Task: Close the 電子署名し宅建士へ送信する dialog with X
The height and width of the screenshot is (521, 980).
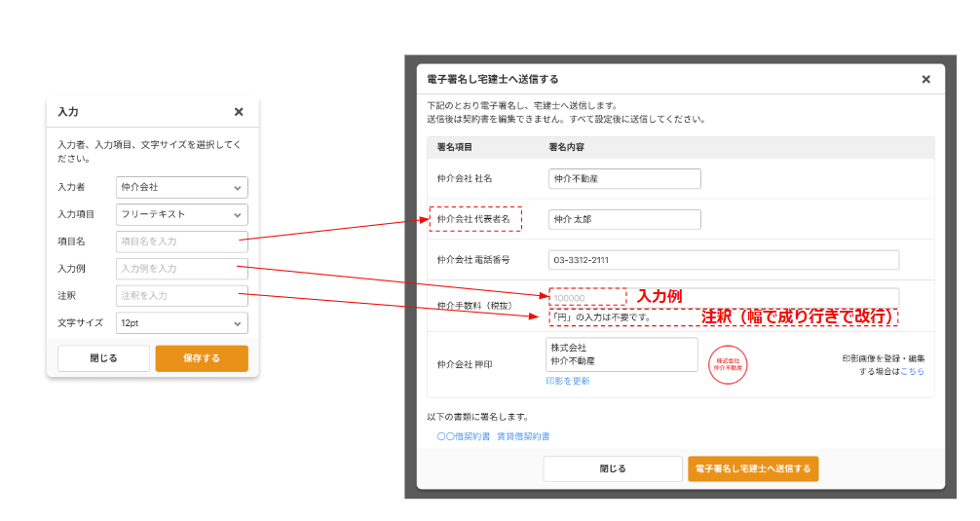Action: point(926,79)
